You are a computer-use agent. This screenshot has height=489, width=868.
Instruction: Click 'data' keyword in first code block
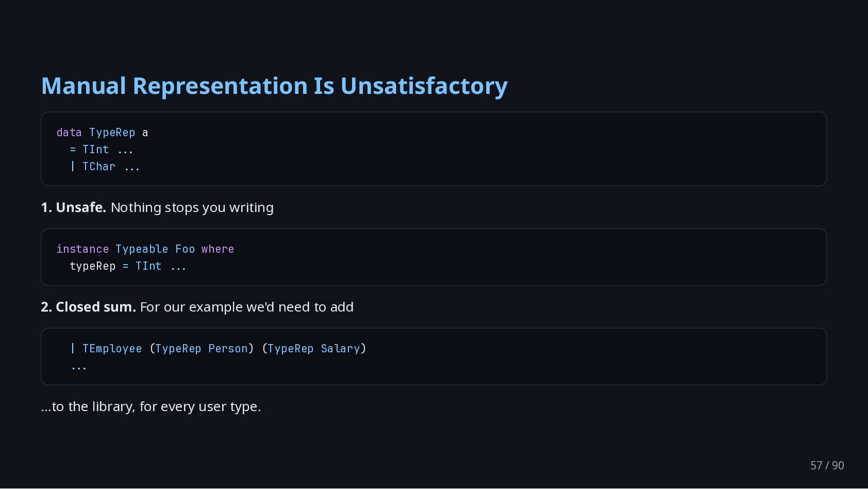[x=69, y=133]
